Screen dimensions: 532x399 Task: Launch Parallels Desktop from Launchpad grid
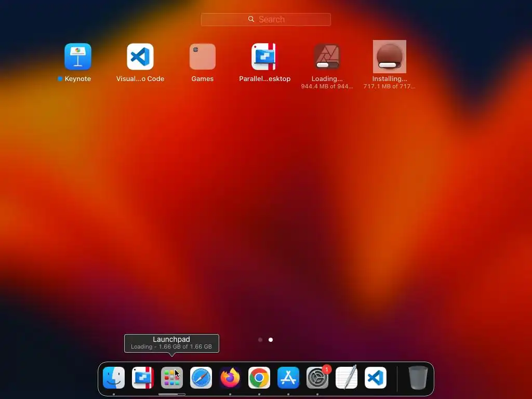[x=264, y=57]
